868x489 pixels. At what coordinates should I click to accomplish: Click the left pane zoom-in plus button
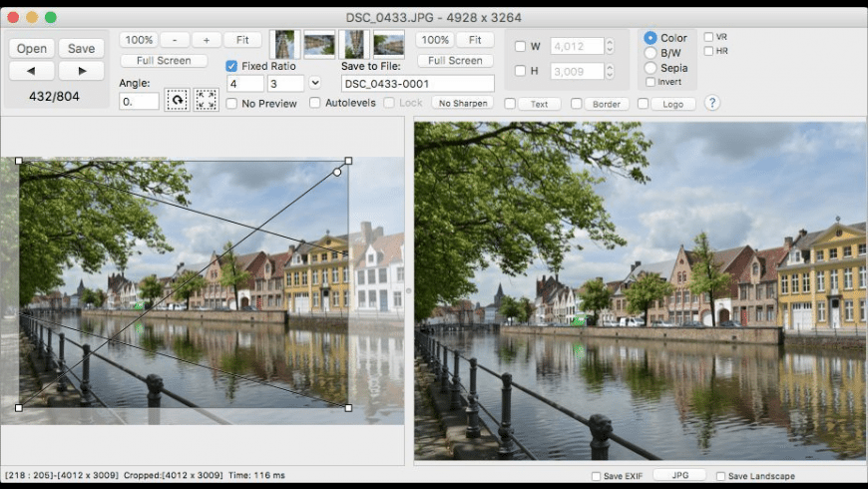point(207,40)
